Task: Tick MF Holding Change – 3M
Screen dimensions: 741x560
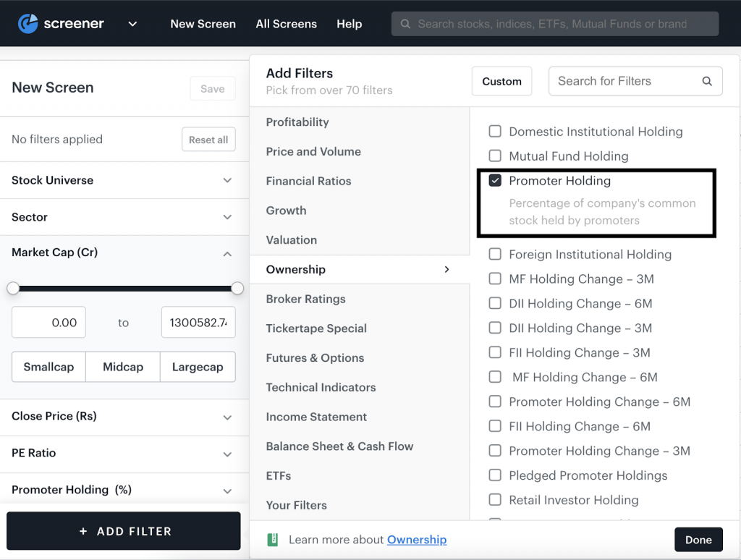Action: tap(495, 279)
